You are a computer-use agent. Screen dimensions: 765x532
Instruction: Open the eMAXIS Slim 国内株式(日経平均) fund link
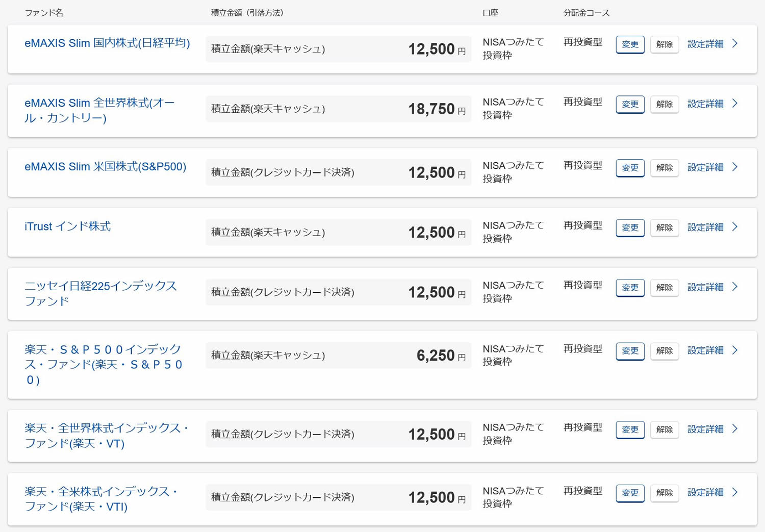click(107, 43)
